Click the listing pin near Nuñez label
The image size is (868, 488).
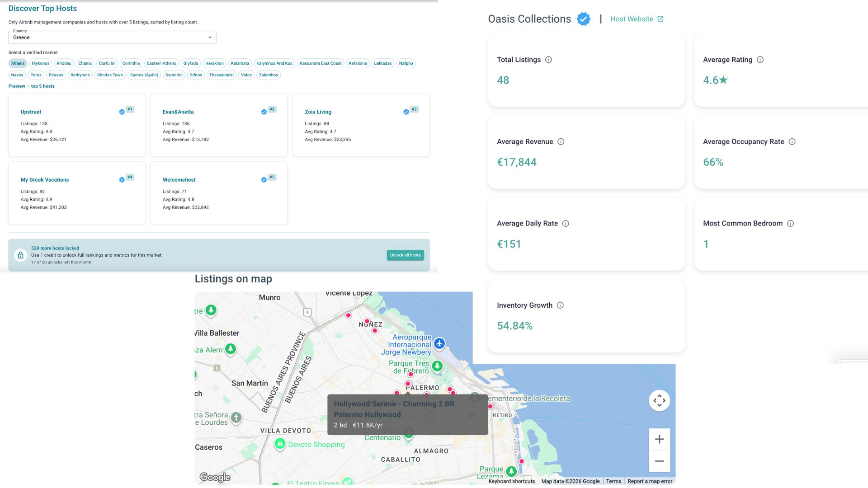coord(367,321)
